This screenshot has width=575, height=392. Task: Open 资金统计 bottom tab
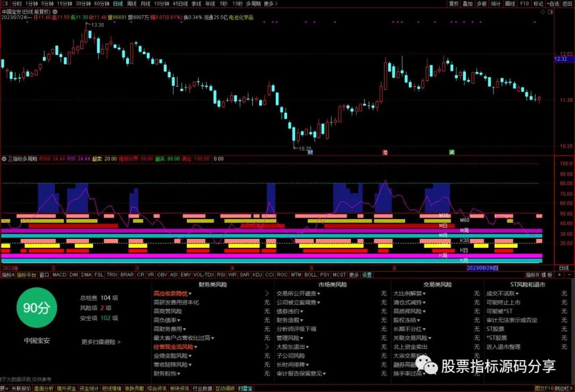pyautogui.click(x=89, y=388)
